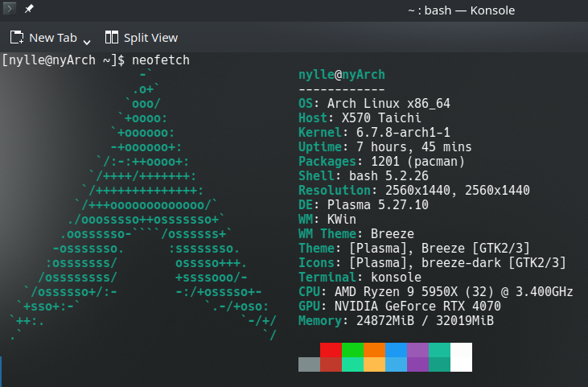Image resolution: width=588 pixels, height=387 pixels.
Task: Click the Resolution line 2560x1440, 2560x1440
Action: (x=414, y=191)
